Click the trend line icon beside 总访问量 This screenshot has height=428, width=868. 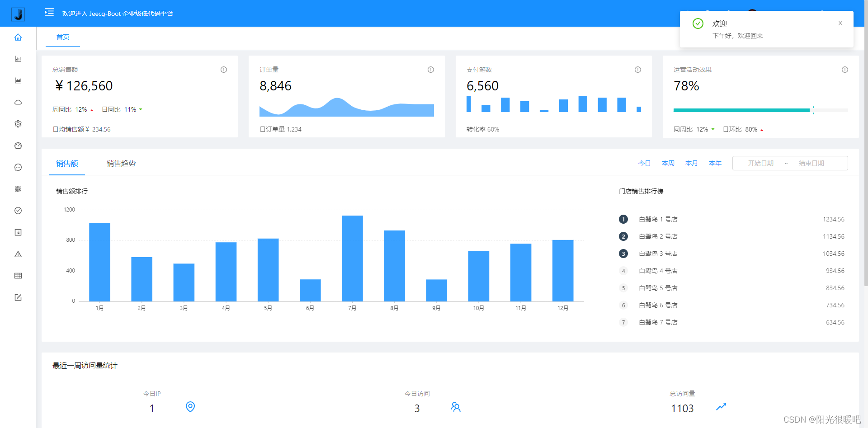click(721, 407)
